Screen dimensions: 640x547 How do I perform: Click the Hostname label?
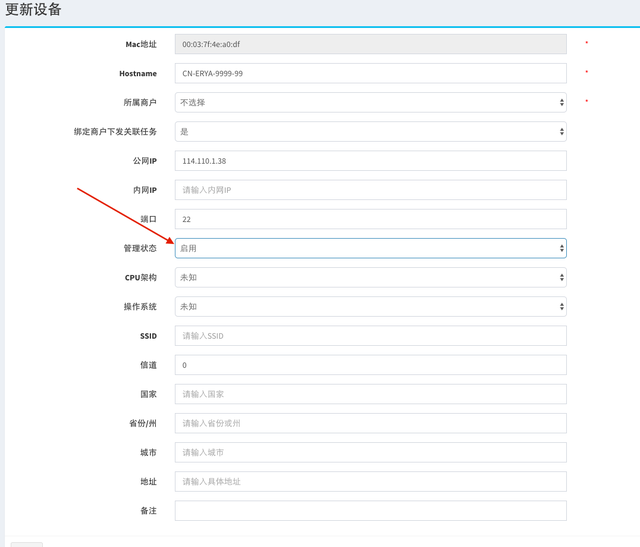tap(138, 73)
